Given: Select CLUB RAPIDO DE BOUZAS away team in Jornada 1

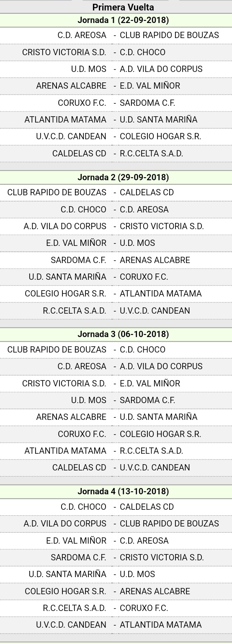Looking at the screenshot, I should click(x=169, y=36).
